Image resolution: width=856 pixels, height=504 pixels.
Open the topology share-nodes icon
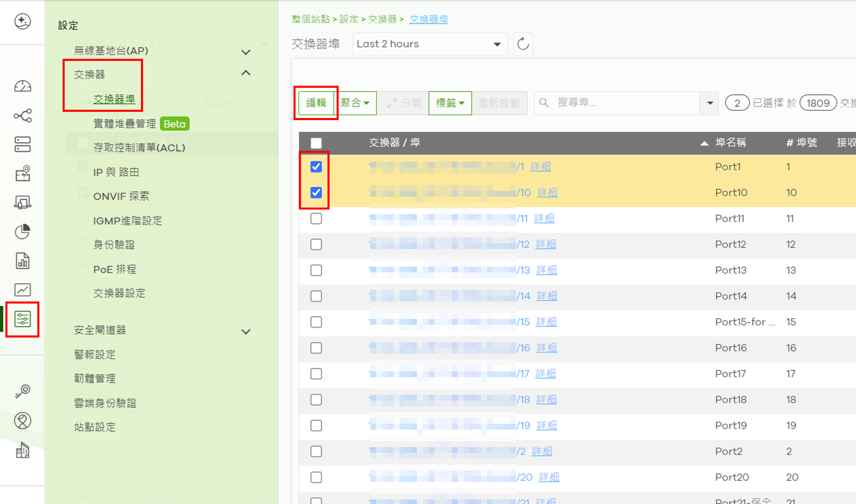(22, 116)
